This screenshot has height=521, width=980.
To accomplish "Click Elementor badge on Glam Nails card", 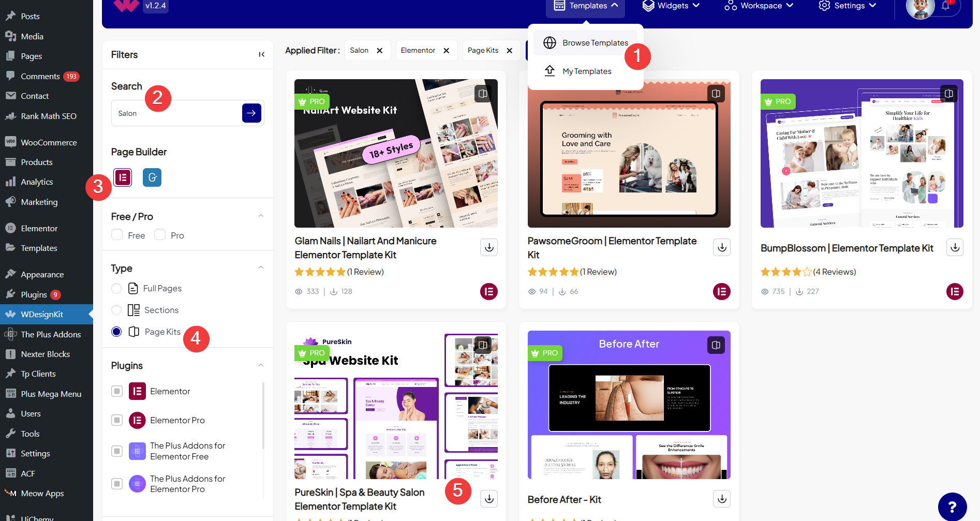I will [x=489, y=292].
